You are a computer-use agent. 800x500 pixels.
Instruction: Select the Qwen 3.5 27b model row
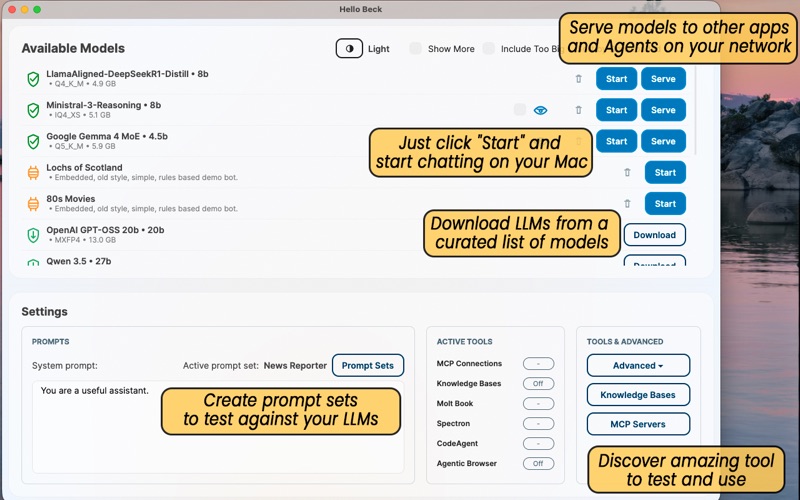pyautogui.click(x=354, y=261)
